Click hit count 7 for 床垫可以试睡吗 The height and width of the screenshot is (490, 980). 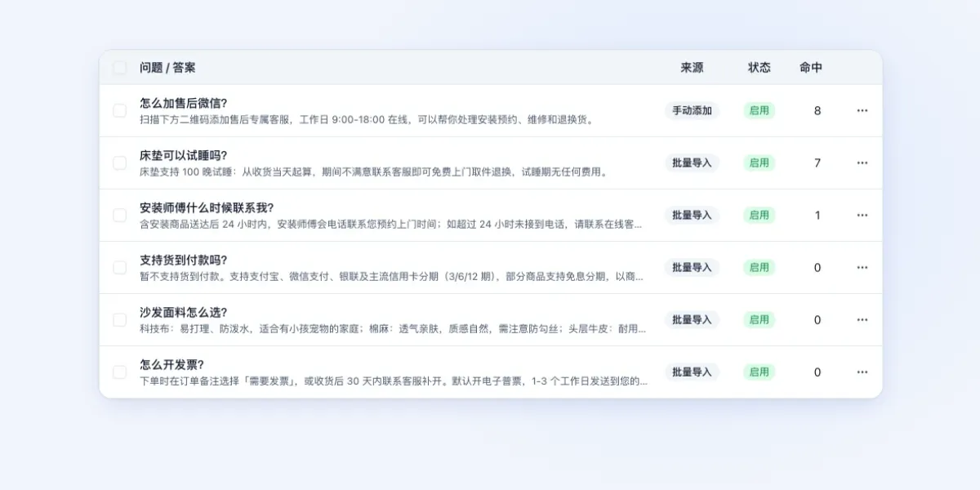point(817,163)
